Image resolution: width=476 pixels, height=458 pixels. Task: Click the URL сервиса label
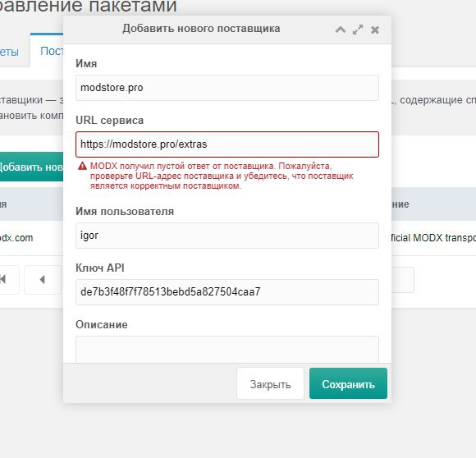110,120
